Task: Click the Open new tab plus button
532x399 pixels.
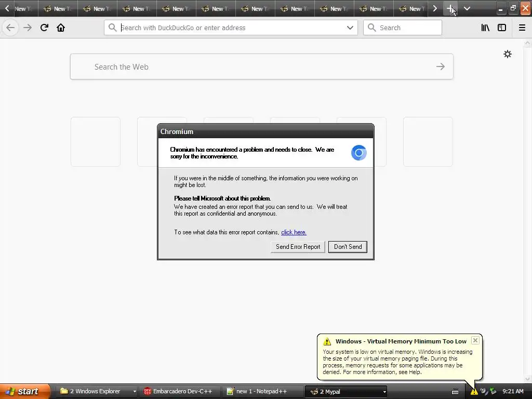Action: 450,8
